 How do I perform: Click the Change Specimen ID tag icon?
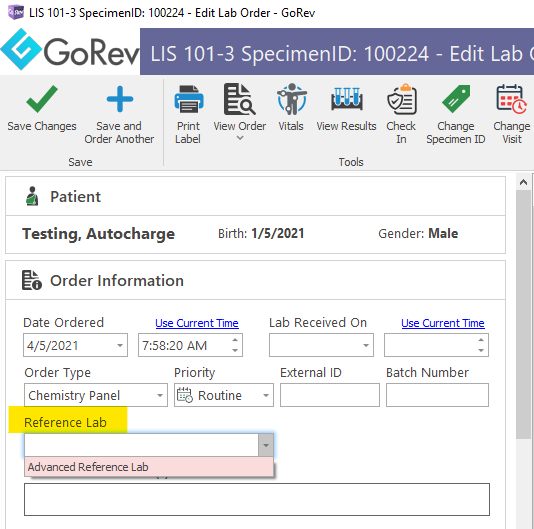456,99
